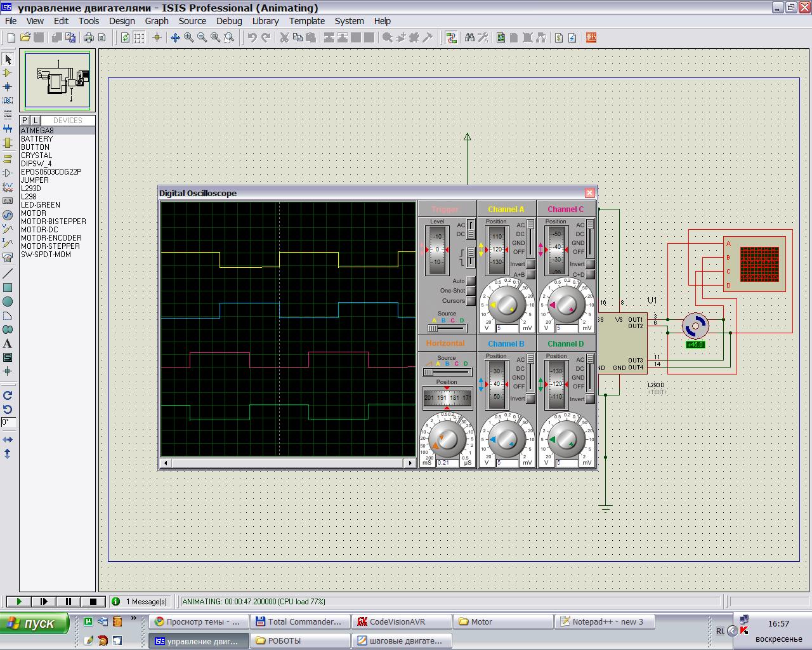
Task: Click the Trigger Source slider
Action: point(447,328)
